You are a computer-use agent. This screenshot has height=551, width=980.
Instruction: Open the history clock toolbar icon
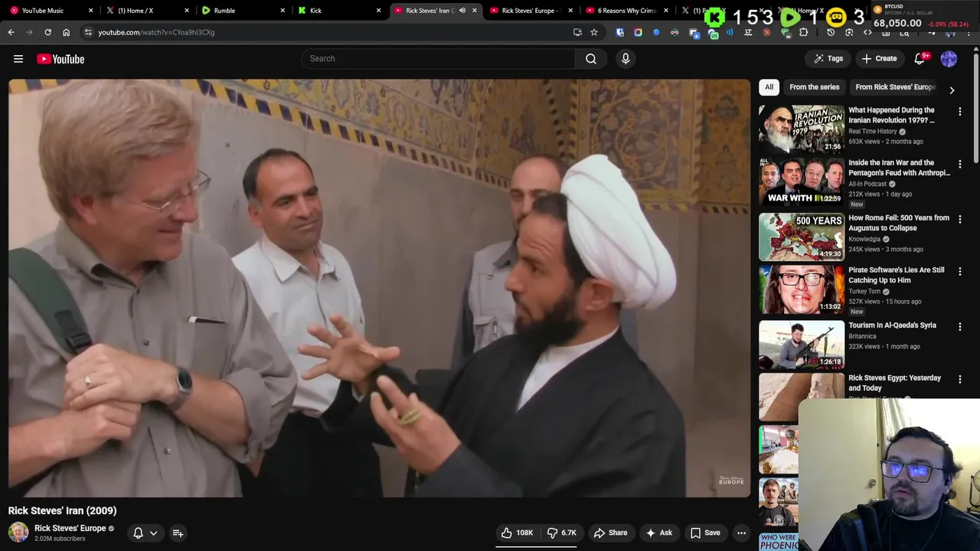[x=831, y=32]
